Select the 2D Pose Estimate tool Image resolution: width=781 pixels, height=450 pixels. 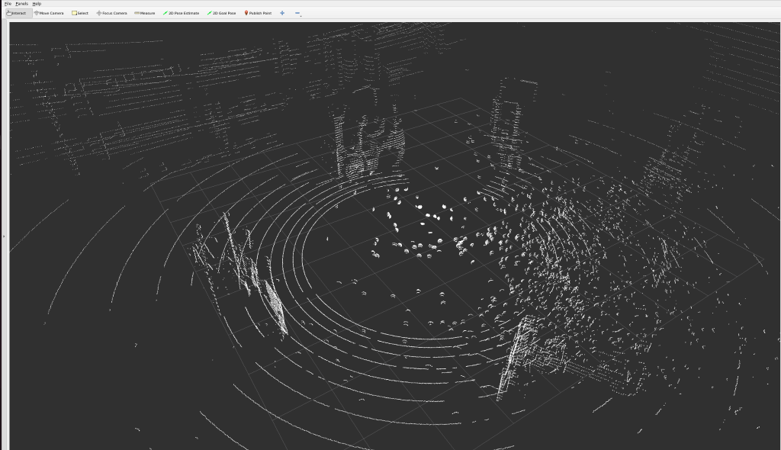[181, 13]
